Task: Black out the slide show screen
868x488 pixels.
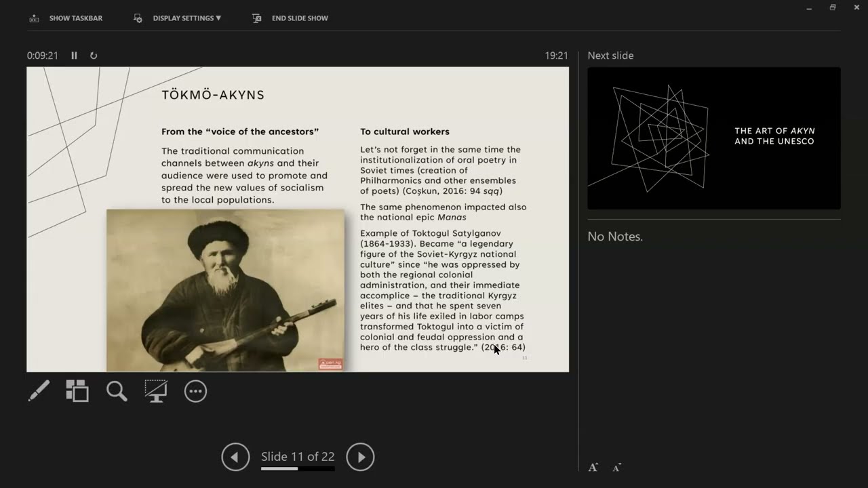Action: [x=156, y=391]
